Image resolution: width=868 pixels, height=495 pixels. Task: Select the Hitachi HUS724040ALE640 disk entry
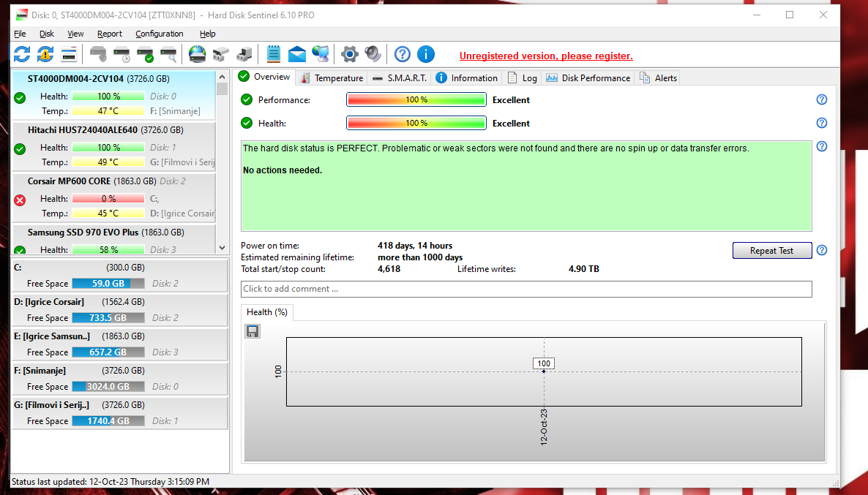click(x=113, y=146)
